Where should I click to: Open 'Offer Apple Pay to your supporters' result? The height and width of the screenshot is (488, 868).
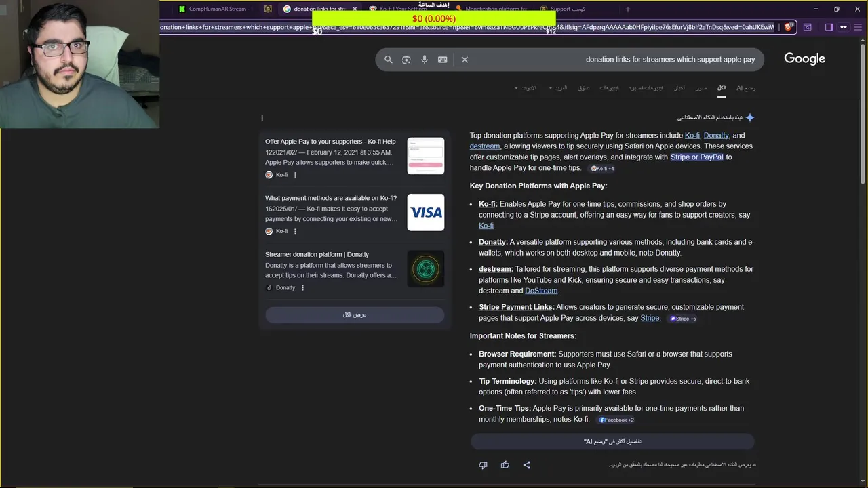tap(330, 142)
